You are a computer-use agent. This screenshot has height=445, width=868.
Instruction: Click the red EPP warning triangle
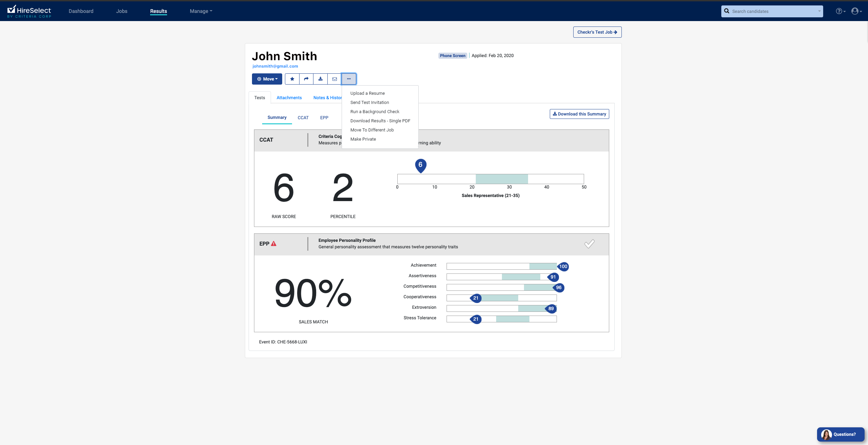click(x=274, y=244)
